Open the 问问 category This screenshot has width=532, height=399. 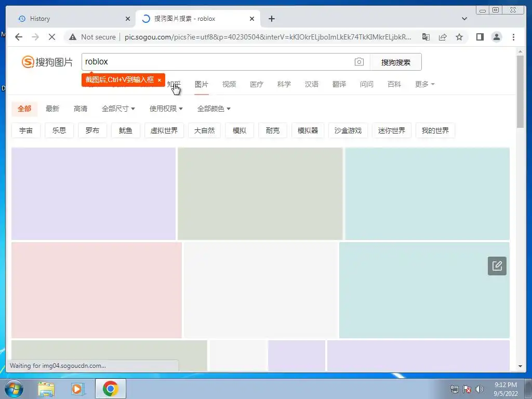tap(367, 84)
